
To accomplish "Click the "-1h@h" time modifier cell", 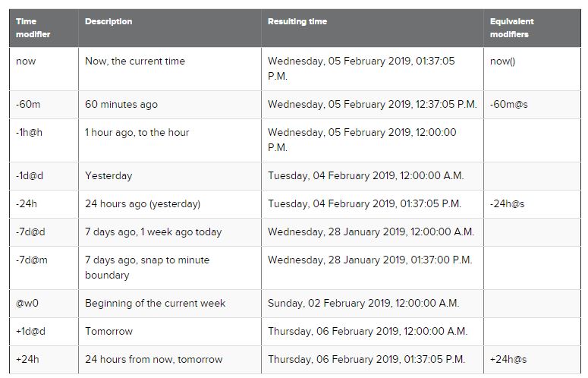I will pos(30,133).
